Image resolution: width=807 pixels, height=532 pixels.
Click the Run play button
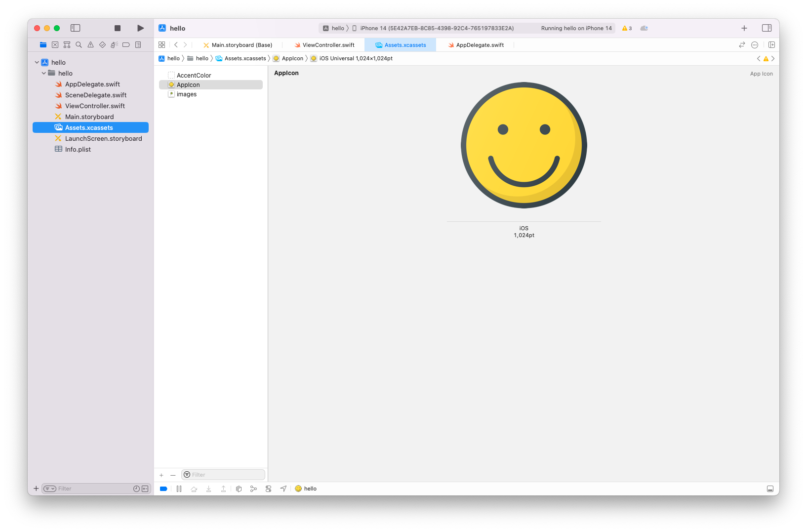[141, 28]
